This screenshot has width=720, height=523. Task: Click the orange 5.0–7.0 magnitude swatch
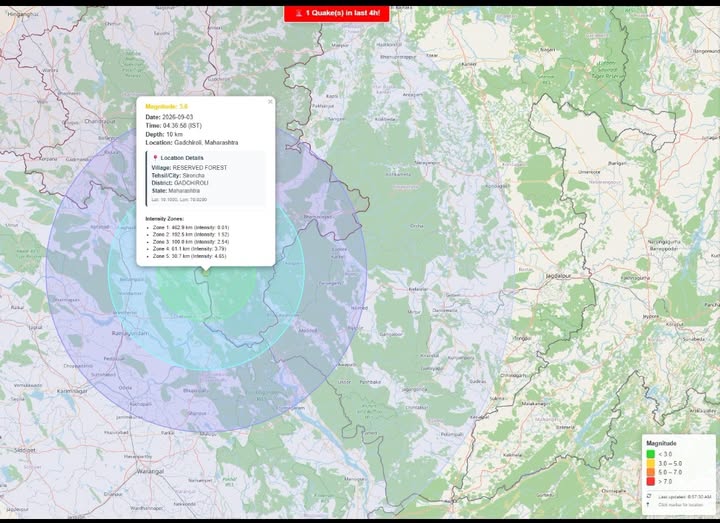(650, 472)
